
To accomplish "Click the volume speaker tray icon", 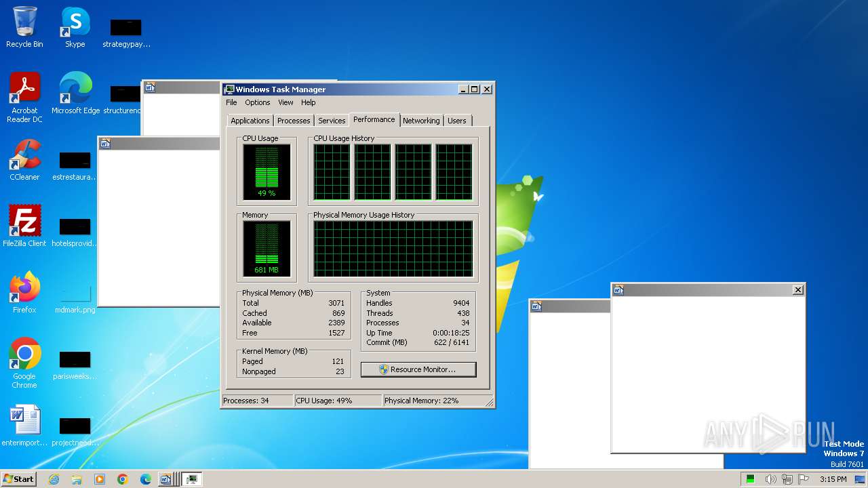I will 771,479.
